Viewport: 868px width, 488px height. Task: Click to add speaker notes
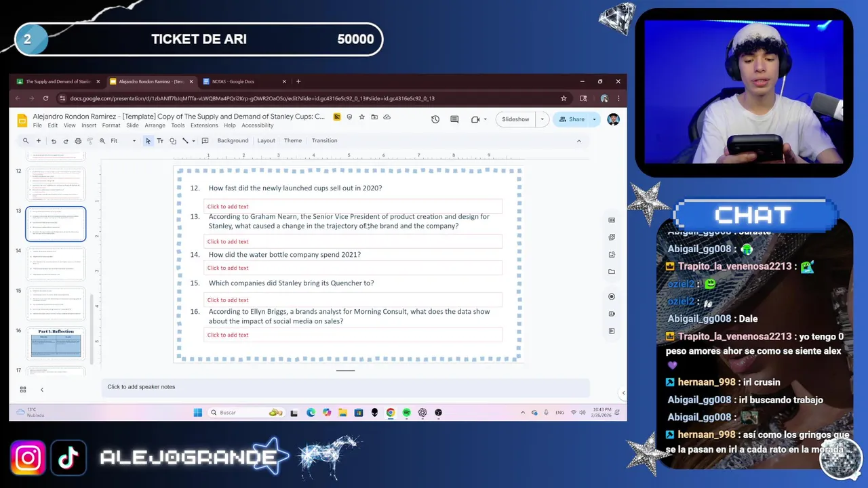pos(346,387)
